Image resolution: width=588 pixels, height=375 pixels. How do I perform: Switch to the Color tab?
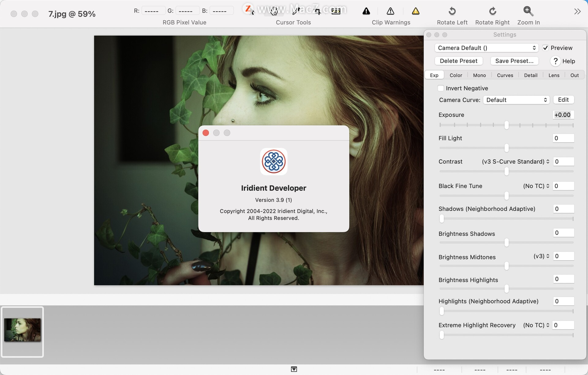tap(456, 75)
